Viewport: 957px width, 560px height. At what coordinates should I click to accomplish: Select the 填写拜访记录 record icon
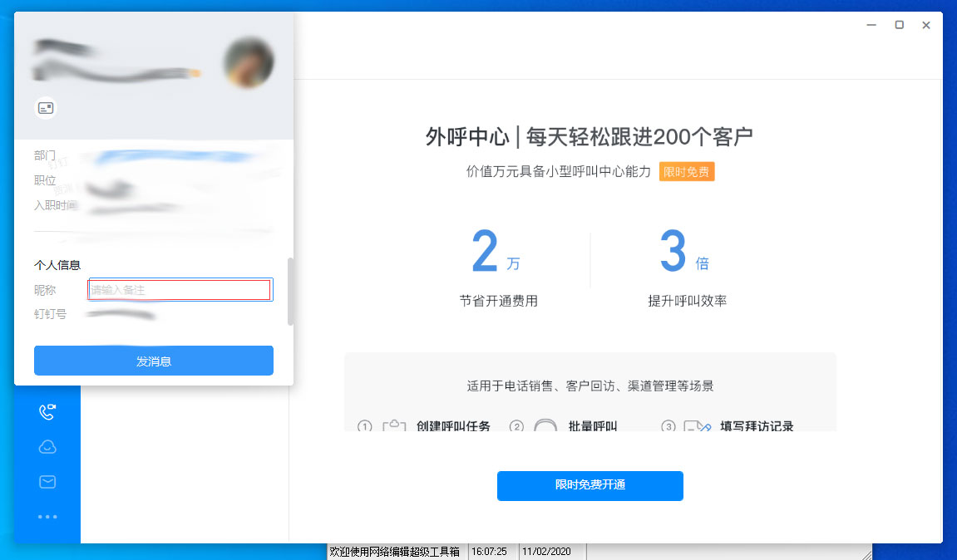pyautogui.click(x=698, y=426)
